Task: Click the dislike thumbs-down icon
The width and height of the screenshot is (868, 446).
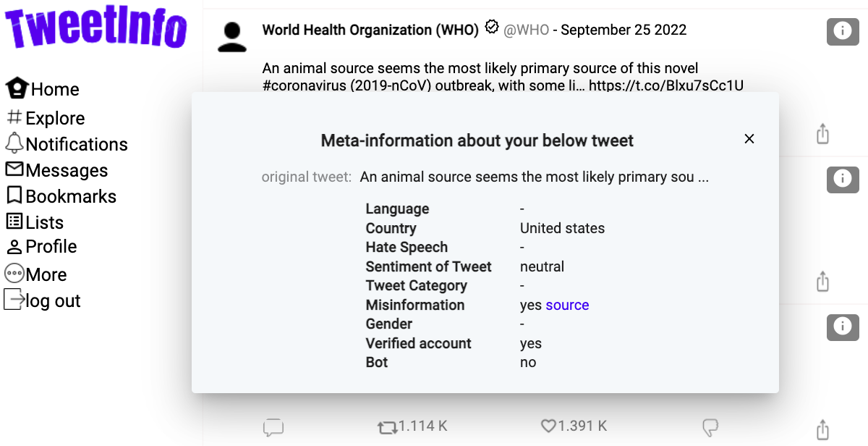Action: [x=710, y=426]
